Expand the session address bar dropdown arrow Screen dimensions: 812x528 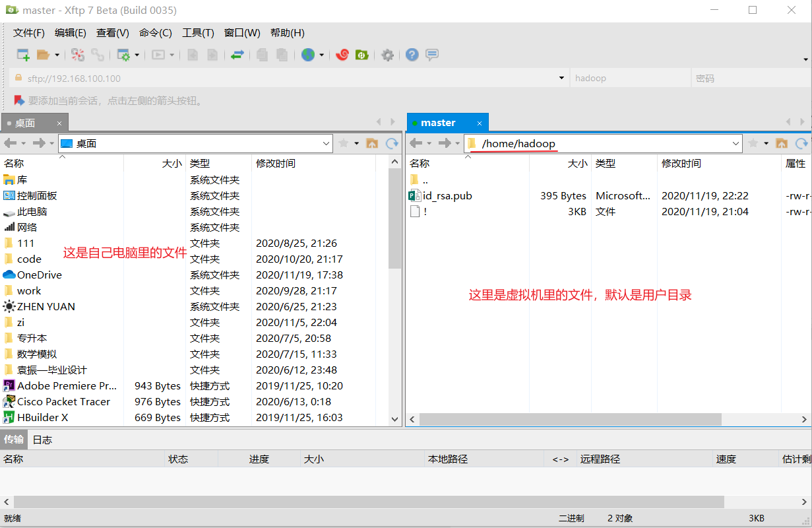(561, 78)
